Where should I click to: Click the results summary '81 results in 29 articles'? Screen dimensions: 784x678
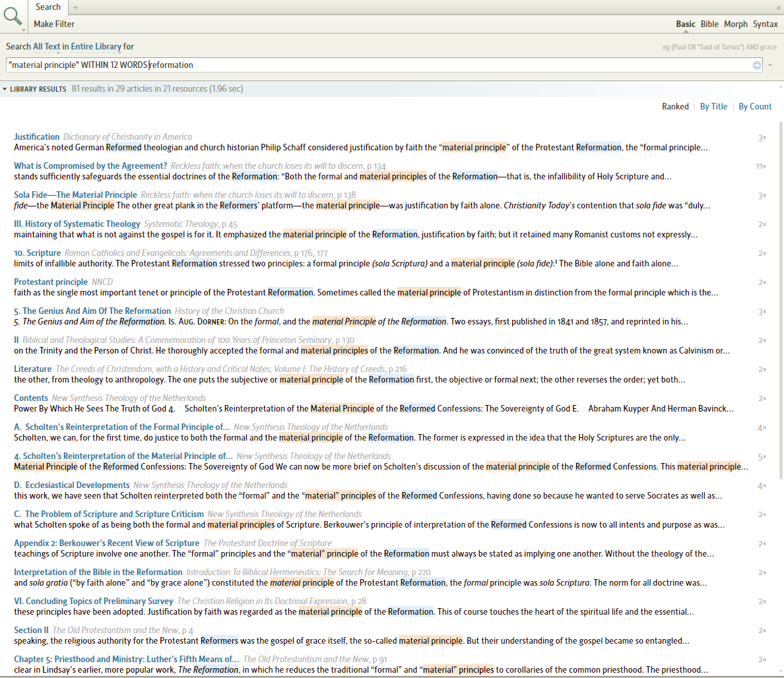[x=157, y=89]
